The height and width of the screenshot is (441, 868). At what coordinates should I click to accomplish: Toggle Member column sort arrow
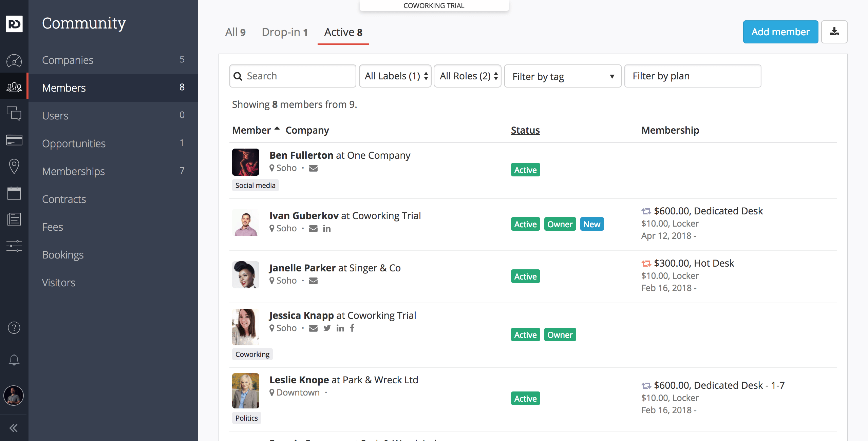(x=277, y=129)
